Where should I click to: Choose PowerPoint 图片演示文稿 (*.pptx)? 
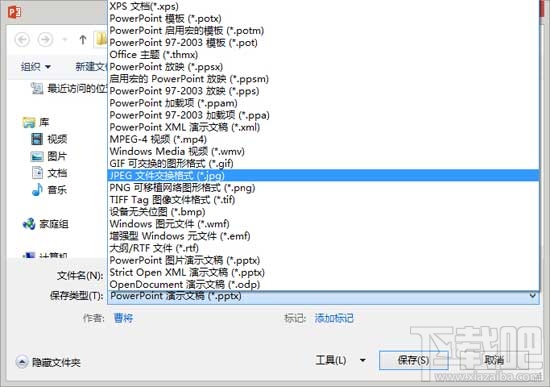[323, 260]
